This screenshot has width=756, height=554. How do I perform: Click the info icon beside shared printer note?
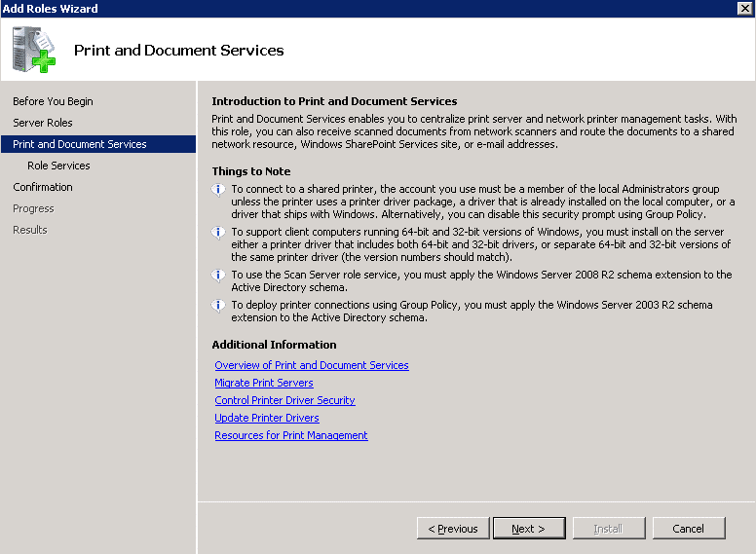click(218, 189)
